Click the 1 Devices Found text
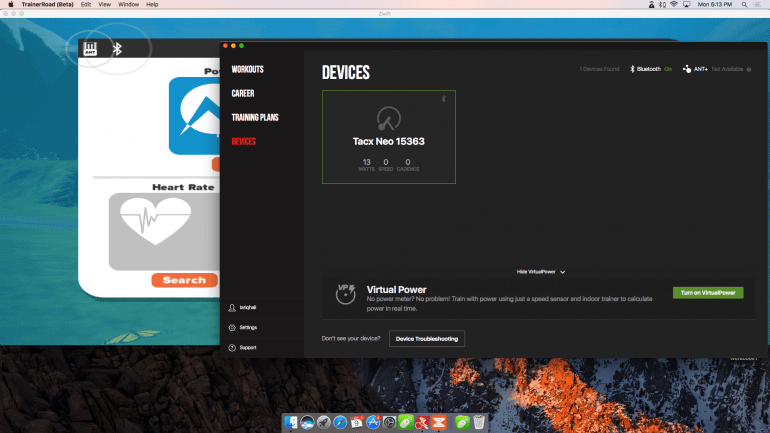The height and width of the screenshot is (433, 770). point(599,69)
